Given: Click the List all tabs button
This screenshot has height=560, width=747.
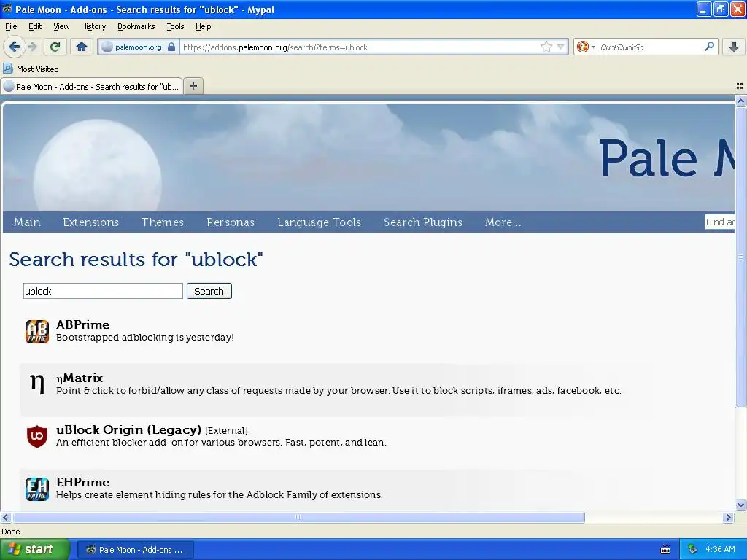Looking at the screenshot, I should [740, 86].
